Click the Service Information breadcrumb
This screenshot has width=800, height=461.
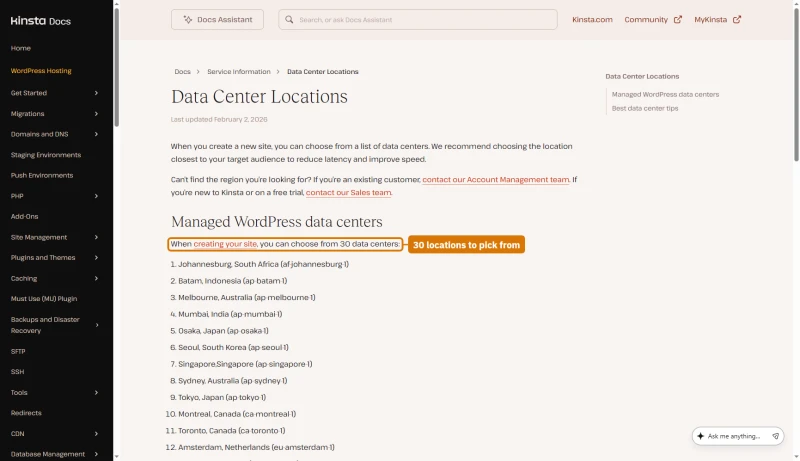[x=239, y=71]
